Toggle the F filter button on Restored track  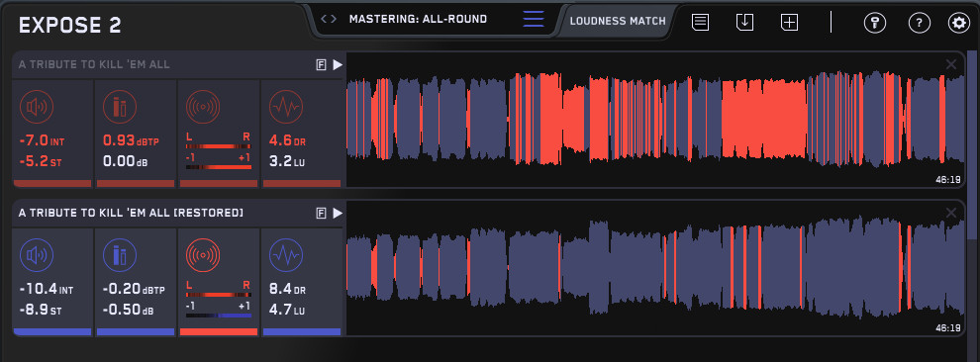[x=322, y=214]
